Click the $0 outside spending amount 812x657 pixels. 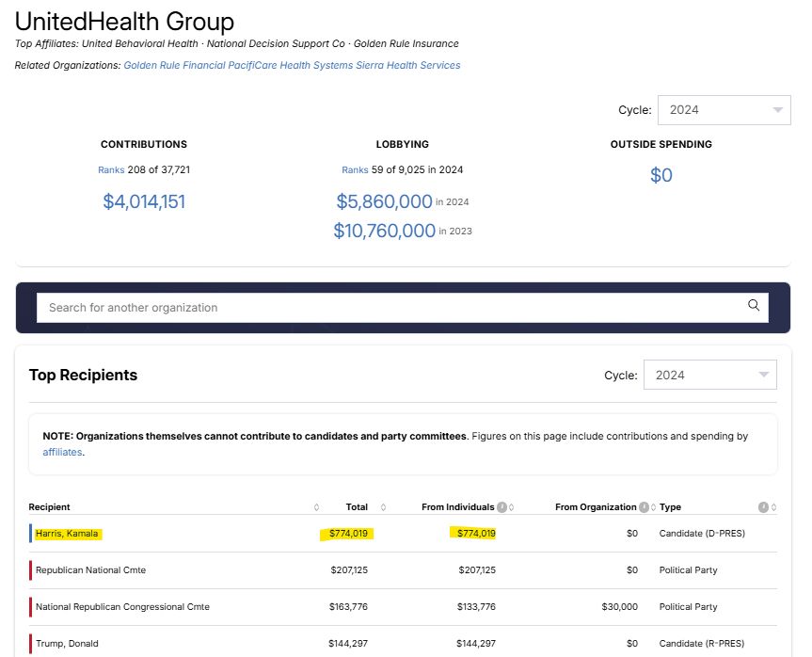[x=661, y=175]
